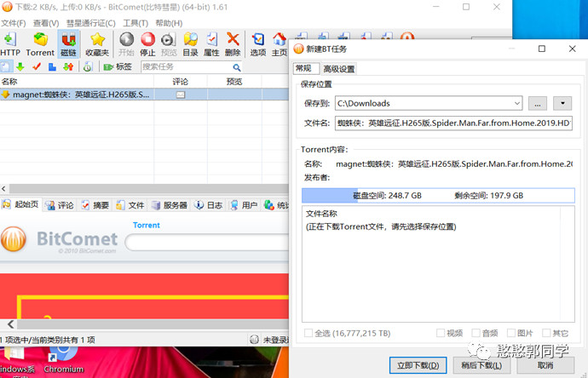Click the 稍后下载(L) button
The height and width of the screenshot is (378, 588).
coord(481,365)
